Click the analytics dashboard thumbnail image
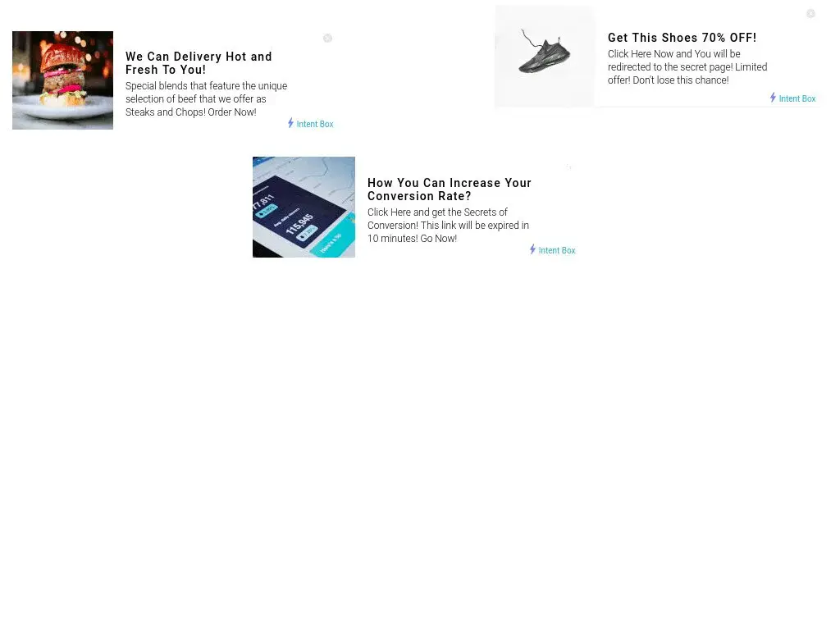The width and height of the screenshot is (840, 630). click(304, 207)
